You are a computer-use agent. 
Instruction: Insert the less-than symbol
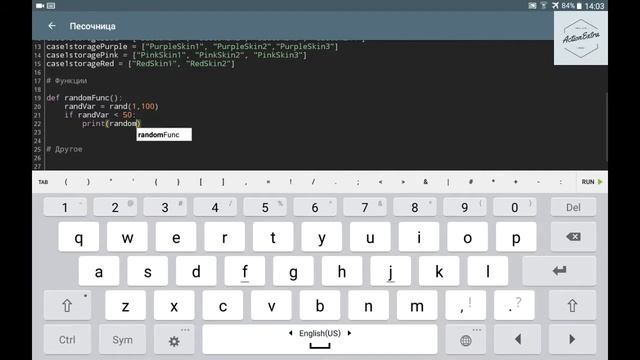(380, 182)
